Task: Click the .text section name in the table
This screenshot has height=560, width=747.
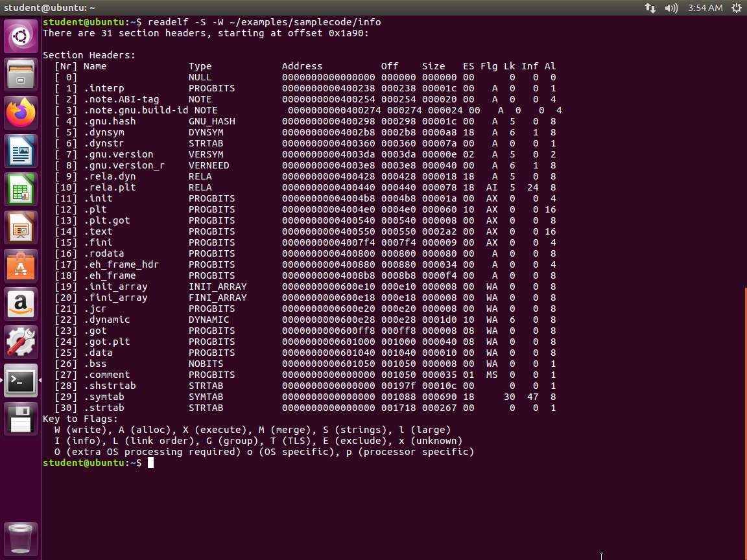Action: point(98,231)
